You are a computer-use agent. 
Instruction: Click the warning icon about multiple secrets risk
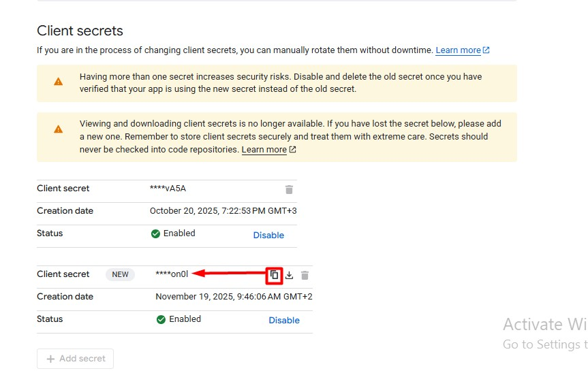[x=59, y=82]
